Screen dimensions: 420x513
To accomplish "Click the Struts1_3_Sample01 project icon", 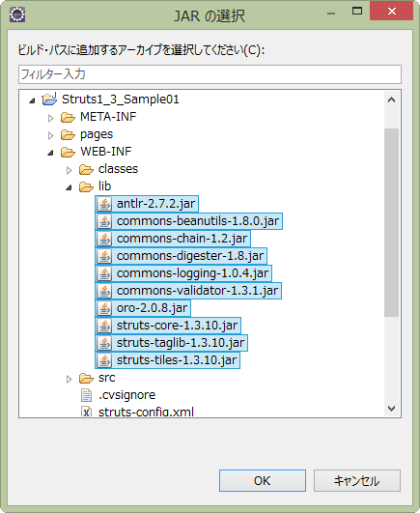I will click(49, 99).
